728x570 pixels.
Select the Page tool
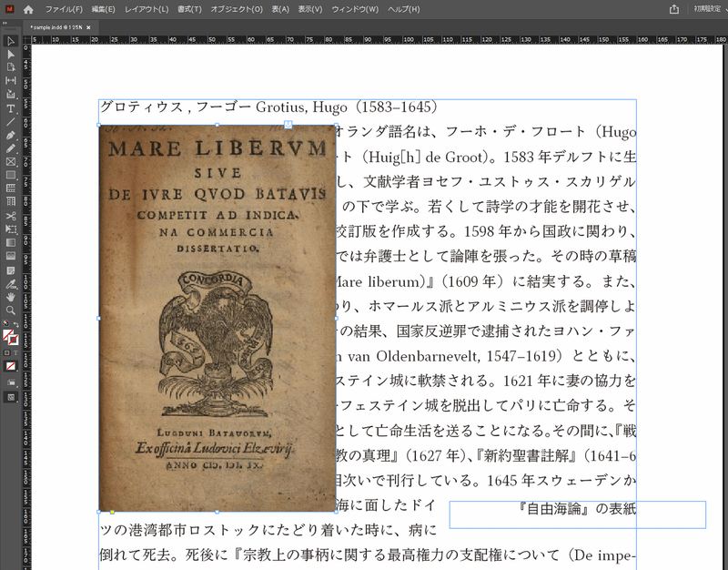click(10, 67)
